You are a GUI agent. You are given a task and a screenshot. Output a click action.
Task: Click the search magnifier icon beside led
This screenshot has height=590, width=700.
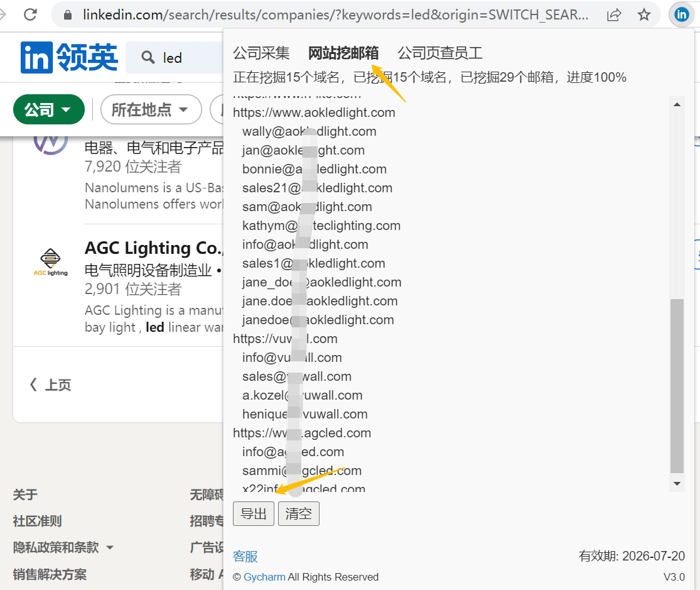[148, 58]
